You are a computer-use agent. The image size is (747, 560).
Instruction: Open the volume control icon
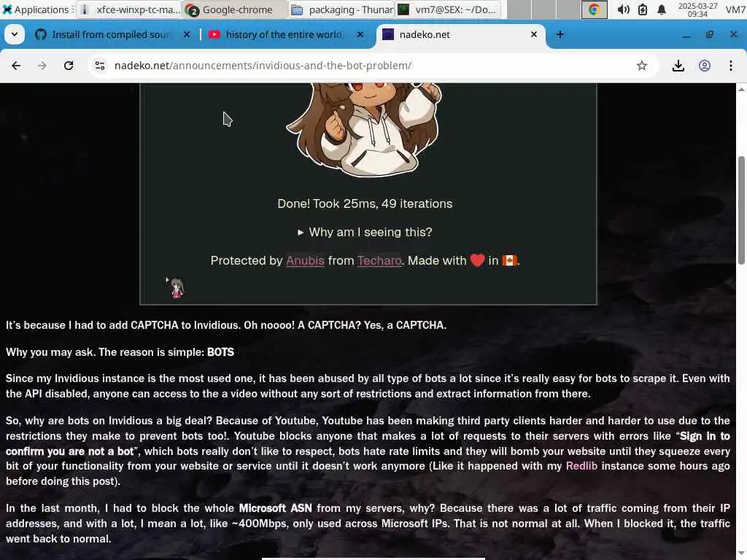(x=623, y=9)
